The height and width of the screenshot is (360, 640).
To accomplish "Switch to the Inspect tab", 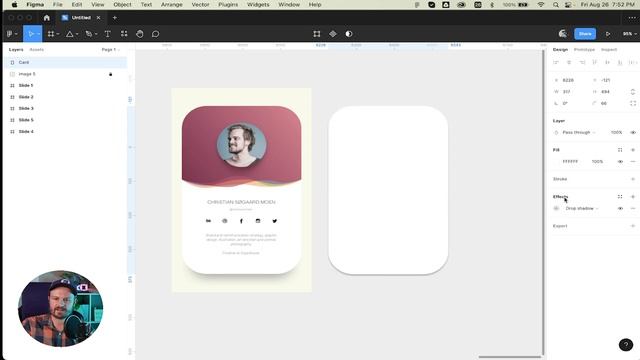I will click(x=609, y=49).
